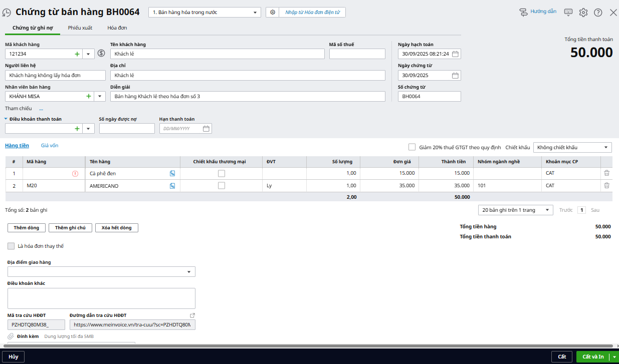
Task: Click the help question mark icon
Action: coord(598,13)
